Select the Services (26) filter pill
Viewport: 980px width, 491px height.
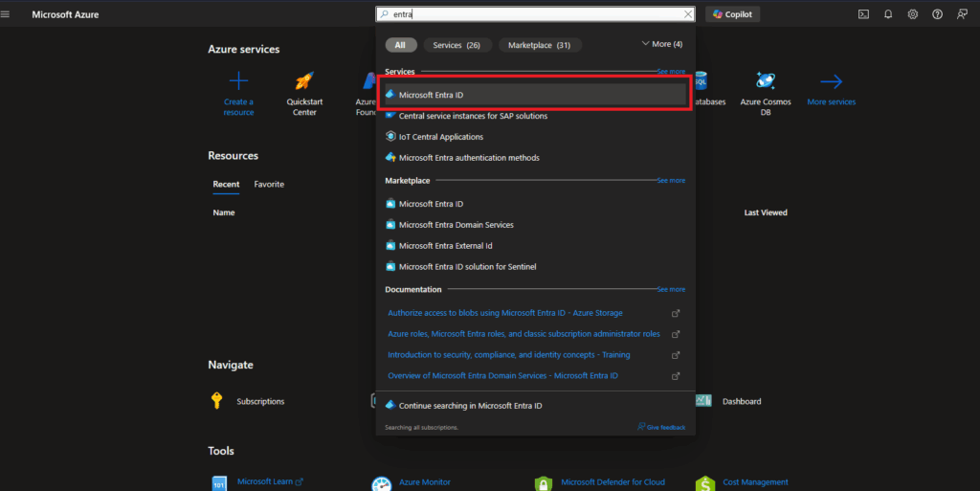456,45
